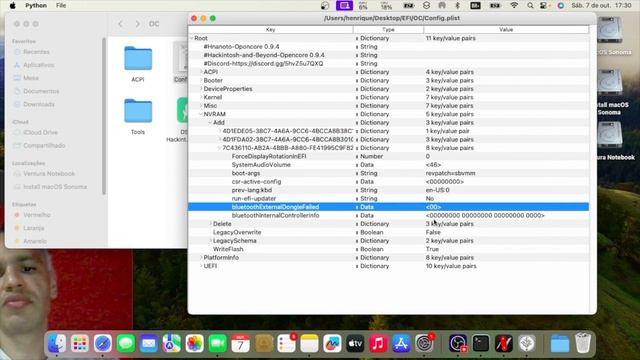Screen dimensions: 640x360
Task: Click the Key column header
Action: (270, 30)
